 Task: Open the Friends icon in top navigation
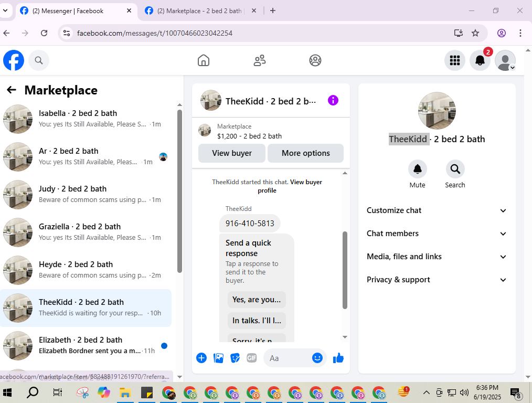pos(260,60)
